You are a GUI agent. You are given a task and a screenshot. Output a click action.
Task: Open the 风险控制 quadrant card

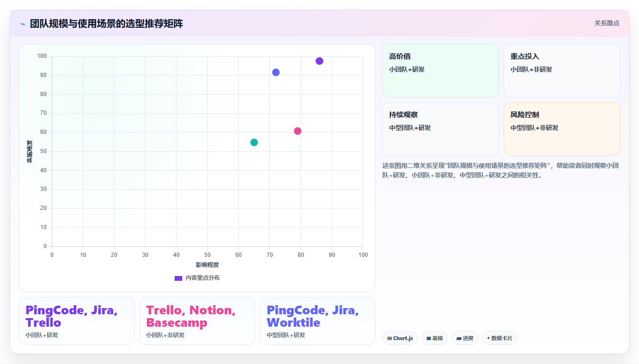pos(562,129)
